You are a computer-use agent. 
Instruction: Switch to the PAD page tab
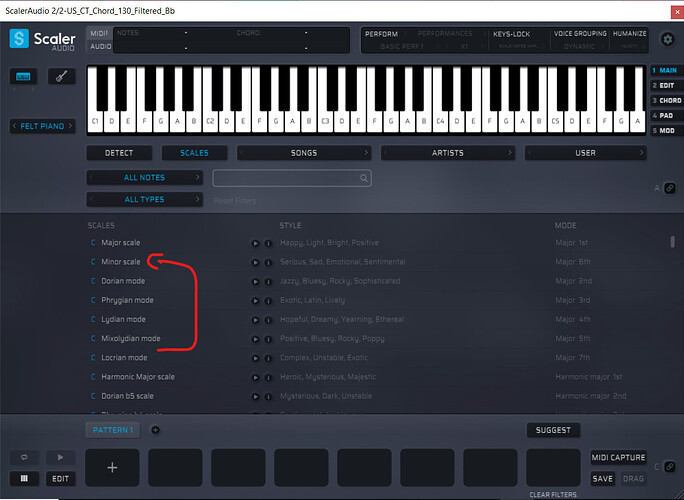(667, 116)
